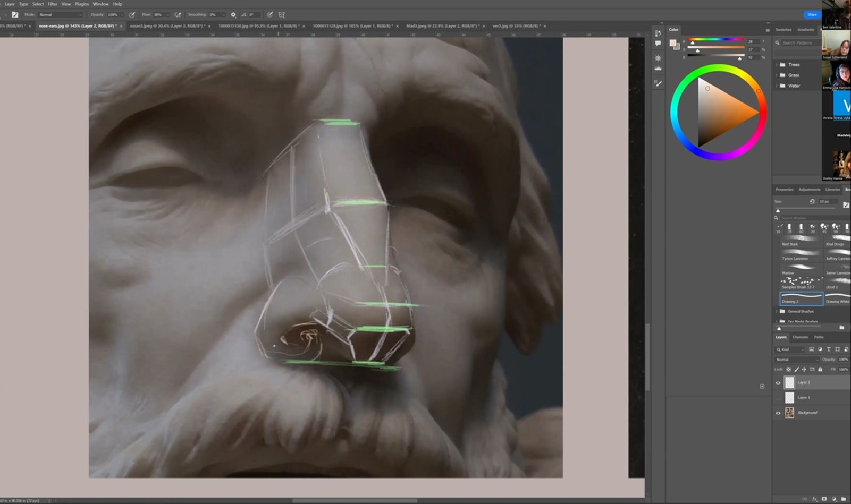
Task: Open the brush settings panel icon in options bar
Action: [x=14, y=15]
